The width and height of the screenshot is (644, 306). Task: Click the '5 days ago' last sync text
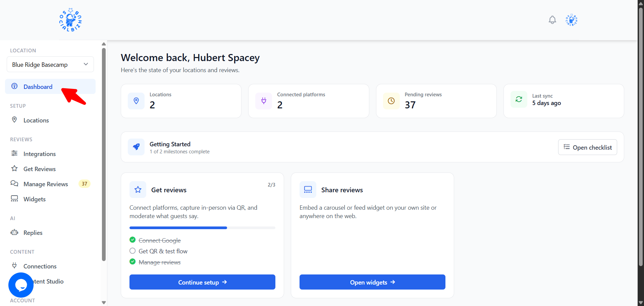546,103
